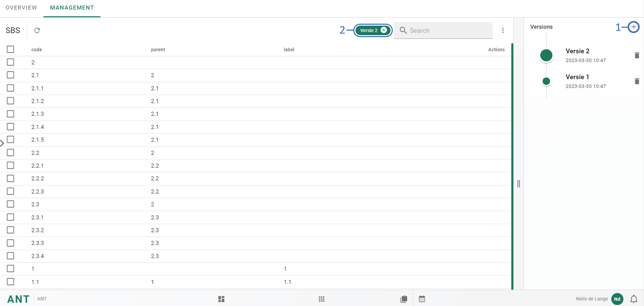Remove the Versie 2 filter chip

point(384,30)
